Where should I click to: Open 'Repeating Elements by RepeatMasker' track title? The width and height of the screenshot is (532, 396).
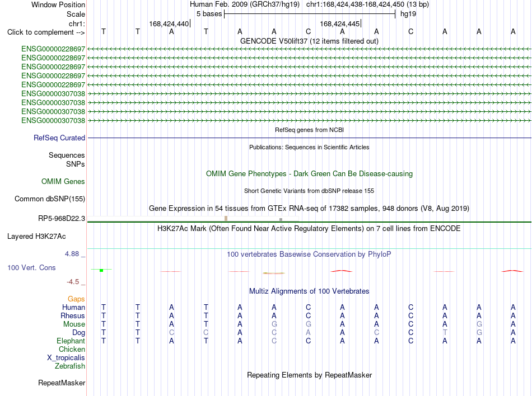pos(309,375)
